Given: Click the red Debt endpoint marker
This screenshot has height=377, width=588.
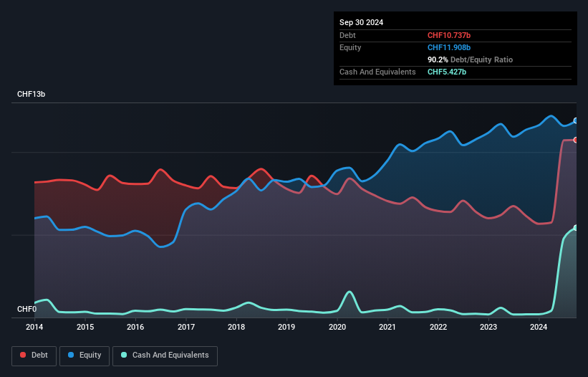Looking at the screenshot, I should coord(576,140).
